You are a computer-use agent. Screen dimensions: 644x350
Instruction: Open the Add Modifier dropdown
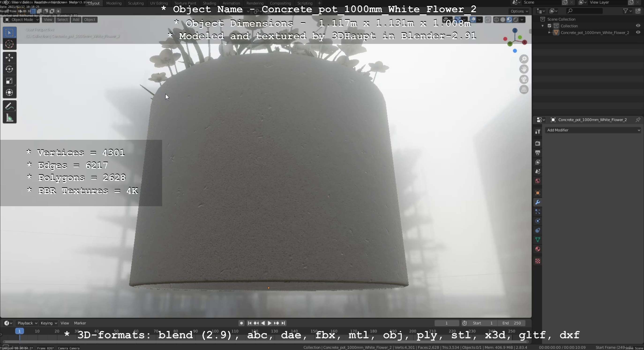coord(593,130)
